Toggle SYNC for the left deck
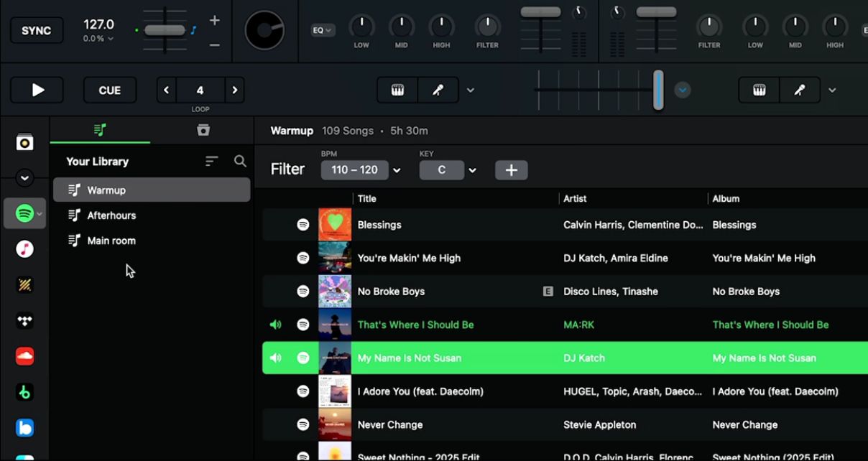The image size is (868, 461). [36, 30]
